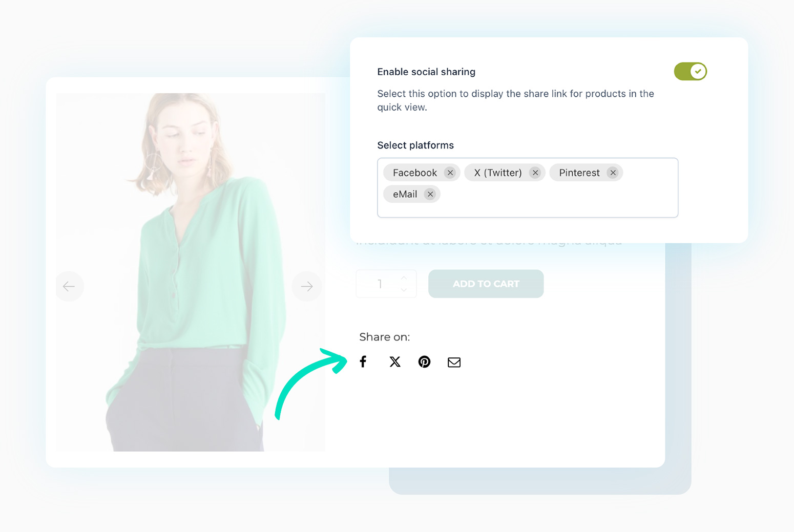Screen dimensions: 794x532
Task: Click the right arrow to view next image
Action: click(x=307, y=286)
